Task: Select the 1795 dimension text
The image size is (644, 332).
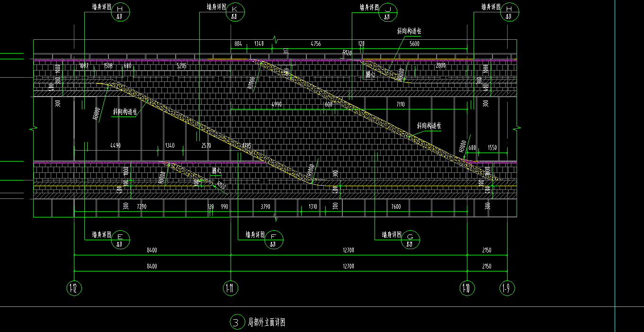Action: 246,145
